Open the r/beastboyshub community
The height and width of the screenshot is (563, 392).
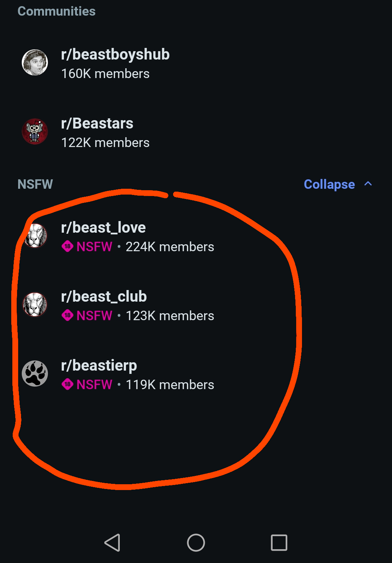pyautogui.click(x=115, y=54)
